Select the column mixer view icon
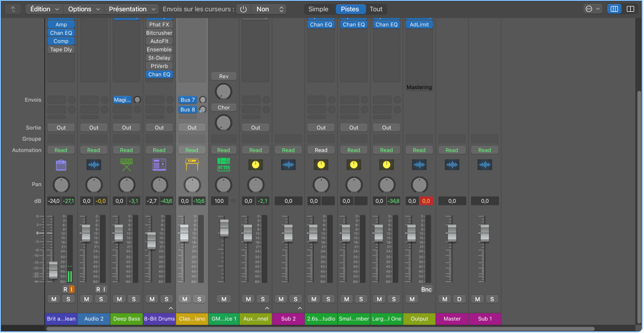This screenshot has width=644, height=333. [614, 9]
